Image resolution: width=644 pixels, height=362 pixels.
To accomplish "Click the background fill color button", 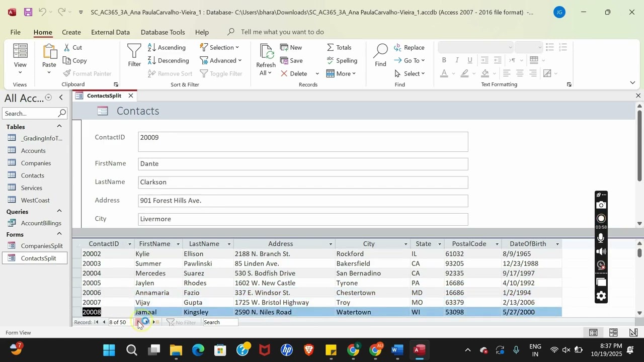I will [x=485, y=73].
